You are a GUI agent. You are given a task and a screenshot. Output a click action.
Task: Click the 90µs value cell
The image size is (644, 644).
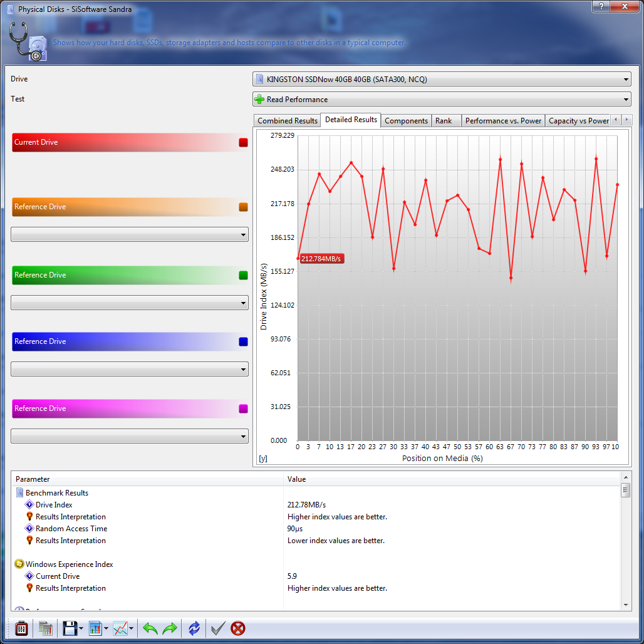(x=295, y=528)
